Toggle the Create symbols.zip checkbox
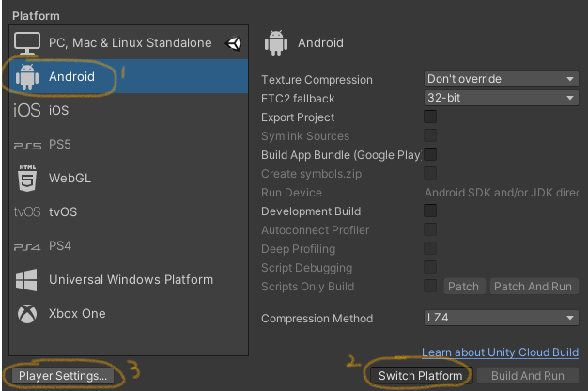Screen dimensions: 588x391 tap(430, 173)
